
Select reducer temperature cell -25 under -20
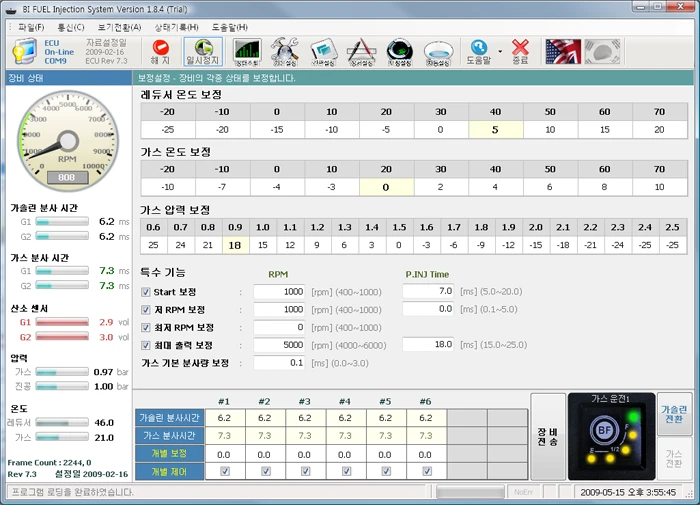click(168, 129)
